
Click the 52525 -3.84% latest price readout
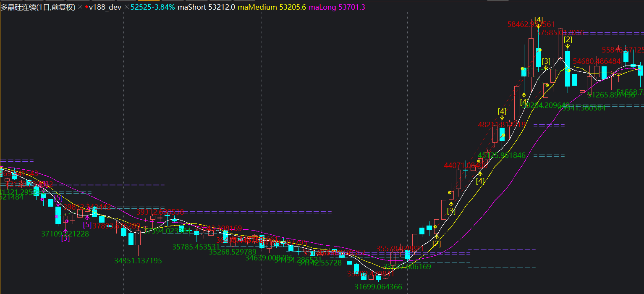[153, 7]
